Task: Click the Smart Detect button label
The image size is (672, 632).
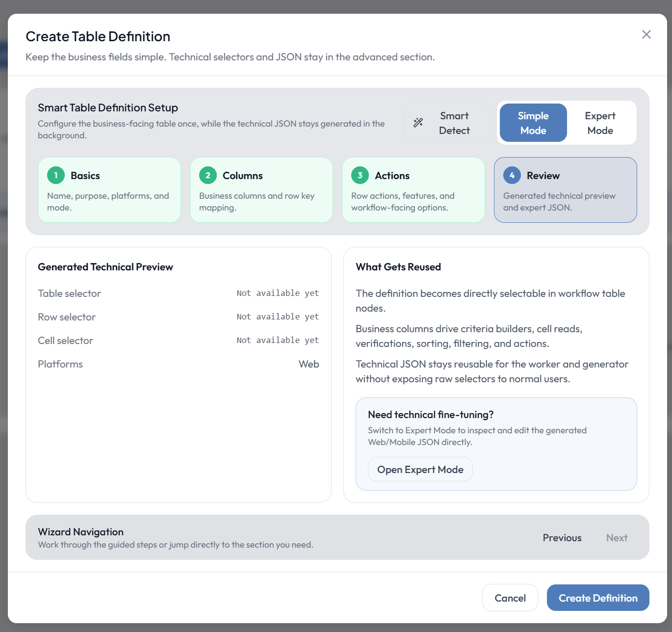Action: (454, 123)
